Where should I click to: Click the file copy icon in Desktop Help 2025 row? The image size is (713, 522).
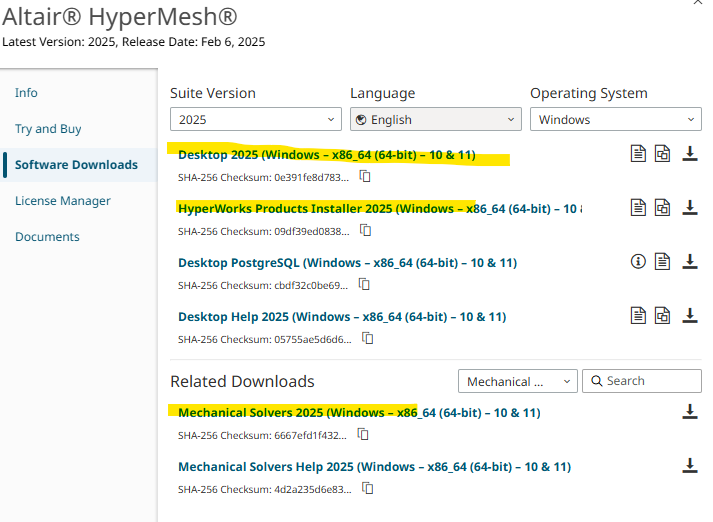pyautogui.click(x=662, y=316)
